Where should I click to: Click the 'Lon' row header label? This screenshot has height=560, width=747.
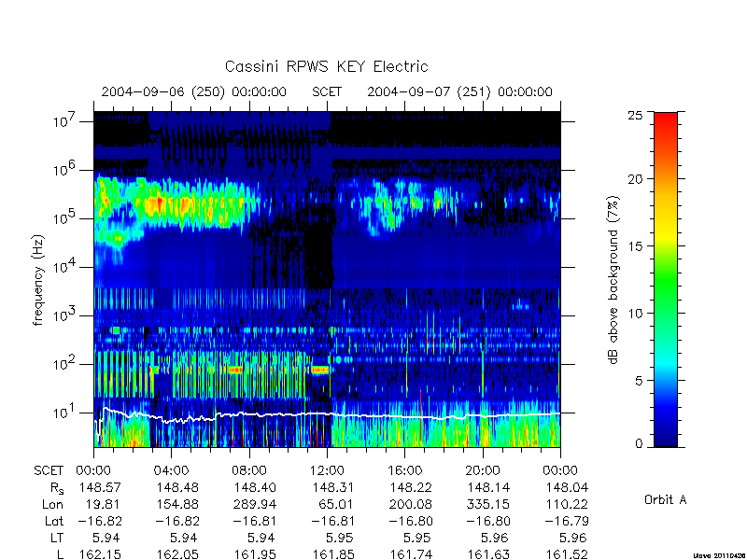click(x=52, y=504)
